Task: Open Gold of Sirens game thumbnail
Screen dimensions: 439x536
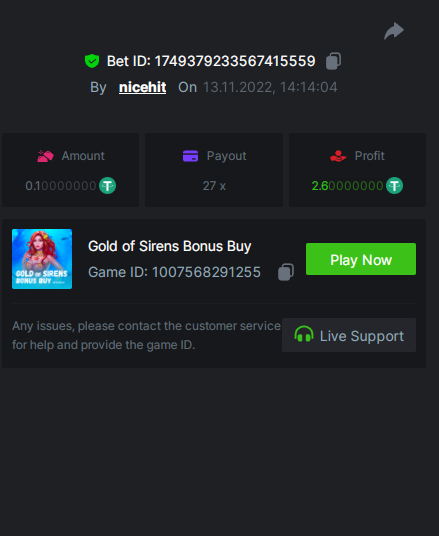Action: click(x=42, y=259)
